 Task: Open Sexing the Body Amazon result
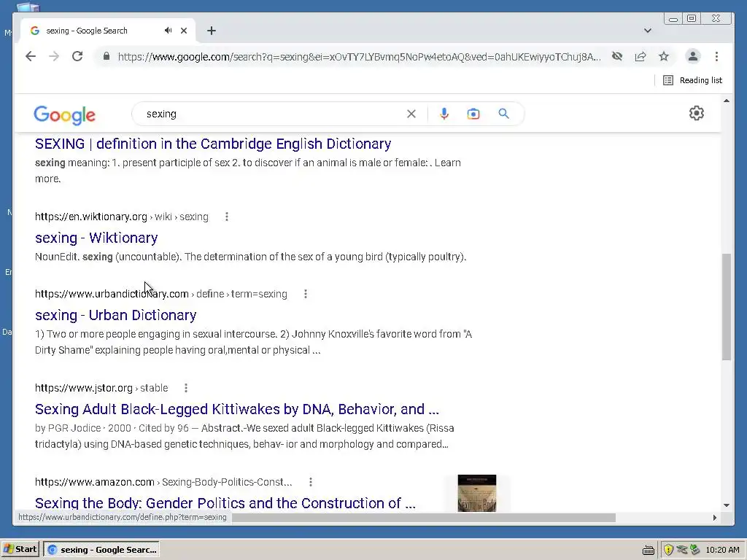tap(225, 503)
